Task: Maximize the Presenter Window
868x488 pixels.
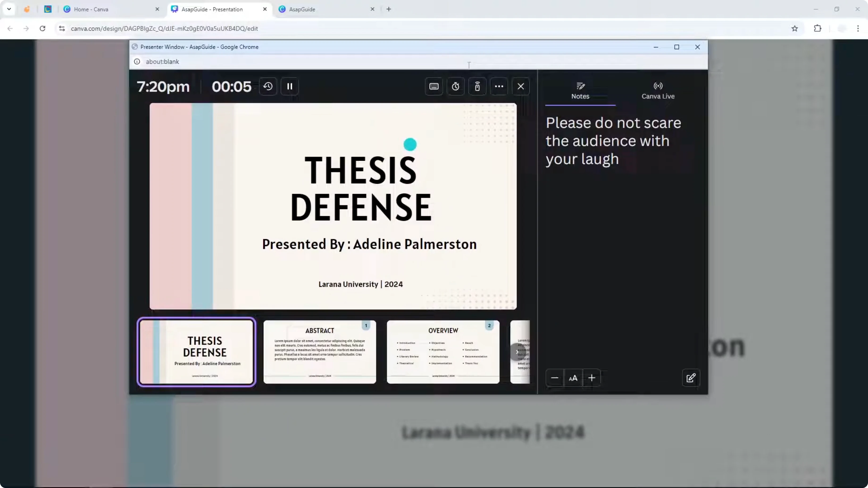Action: click(677, 47)
